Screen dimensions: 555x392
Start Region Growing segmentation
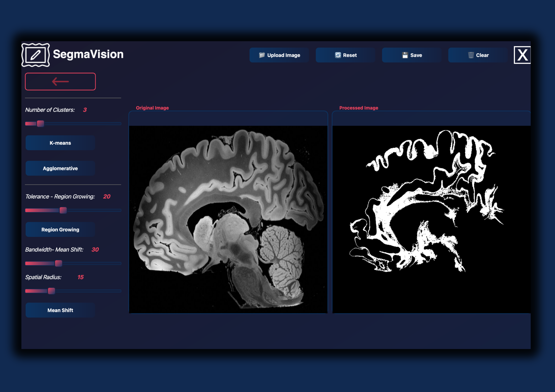(60, 229)
